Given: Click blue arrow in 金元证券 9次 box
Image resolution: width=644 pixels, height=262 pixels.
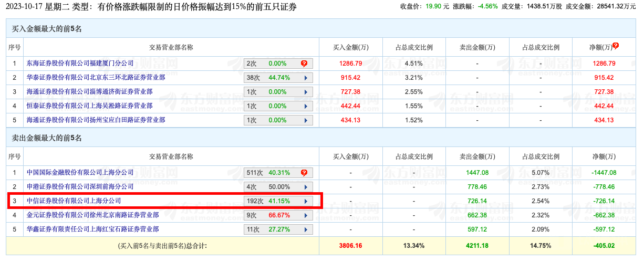Looking at the screenshot, I should [305, 215].
